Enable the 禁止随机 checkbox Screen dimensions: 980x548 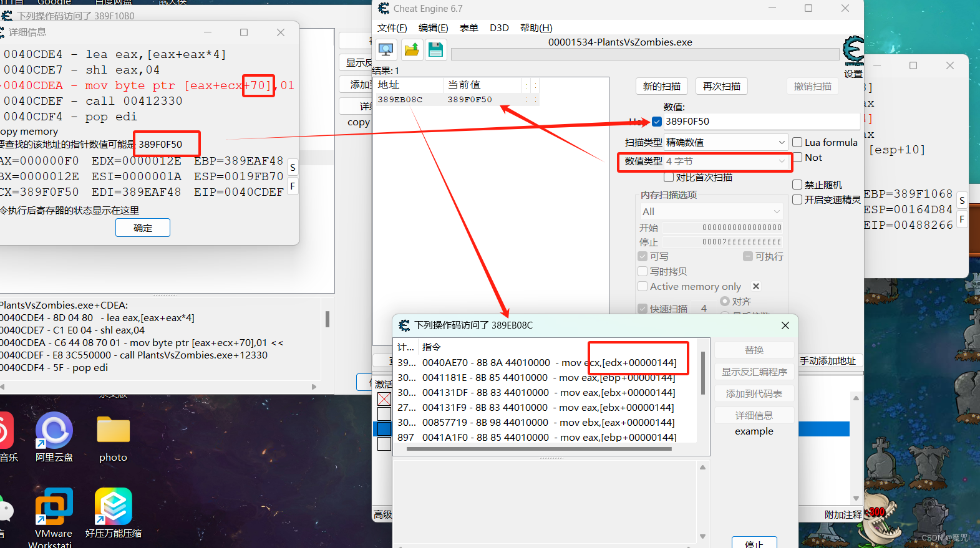797,185
